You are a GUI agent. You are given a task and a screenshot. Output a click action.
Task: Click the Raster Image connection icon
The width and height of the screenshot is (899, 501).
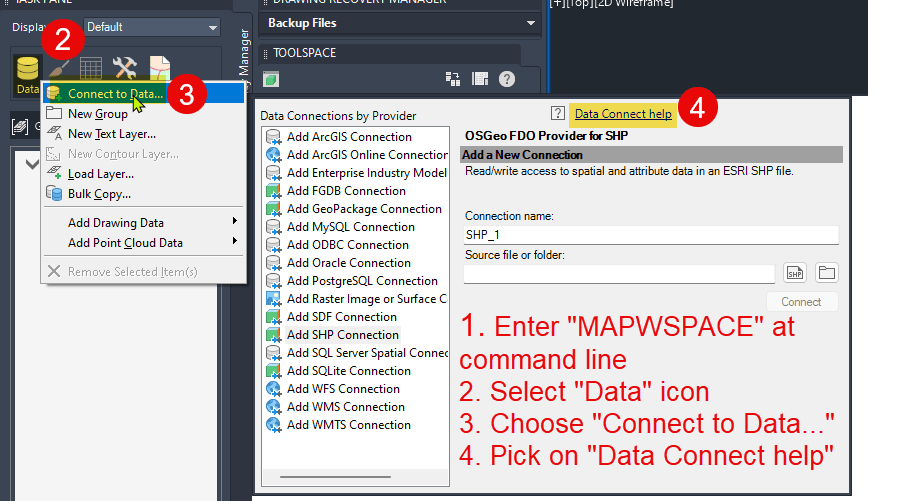coord(273,299)
